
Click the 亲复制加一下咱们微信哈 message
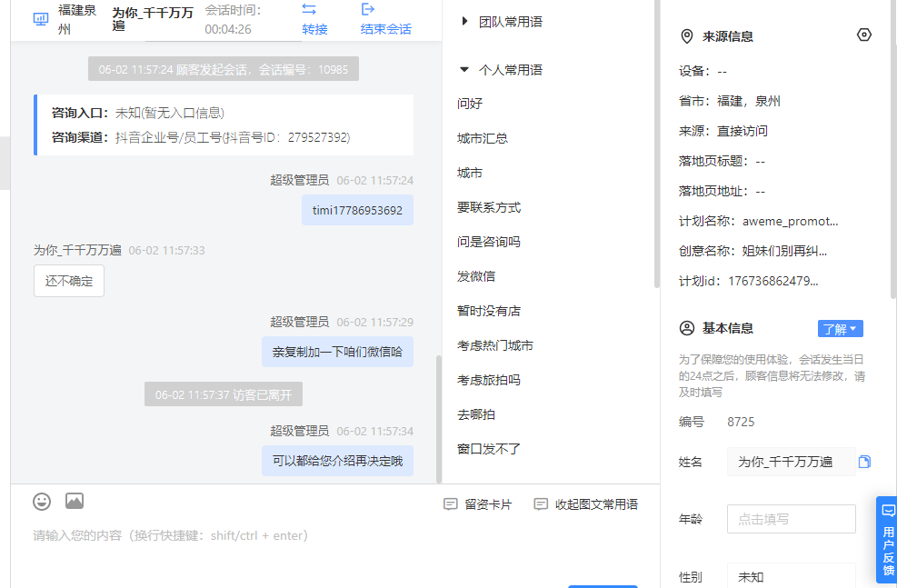tap(337, 352)
